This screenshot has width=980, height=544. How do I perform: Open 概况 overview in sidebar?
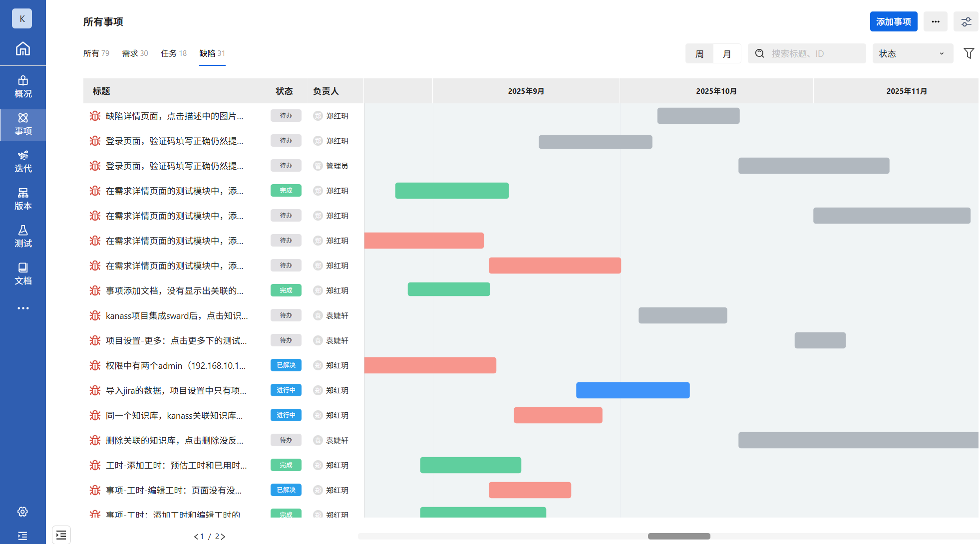tap(23, 87)
